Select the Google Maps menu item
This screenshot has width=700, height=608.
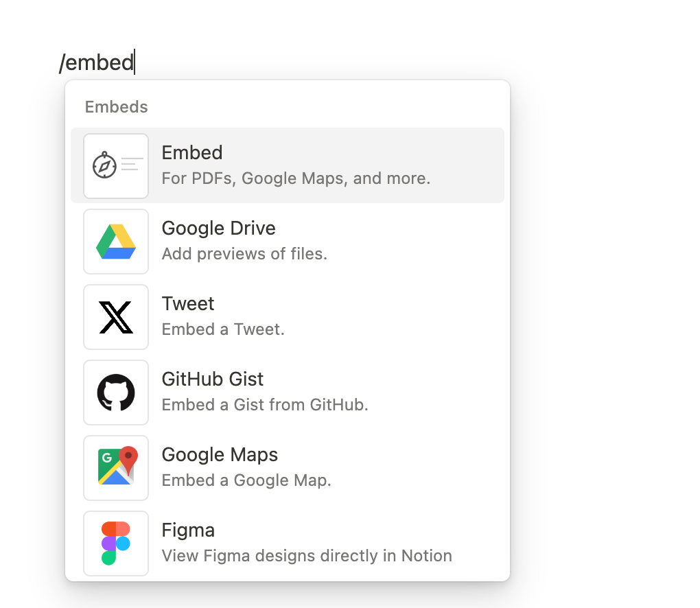220,454
